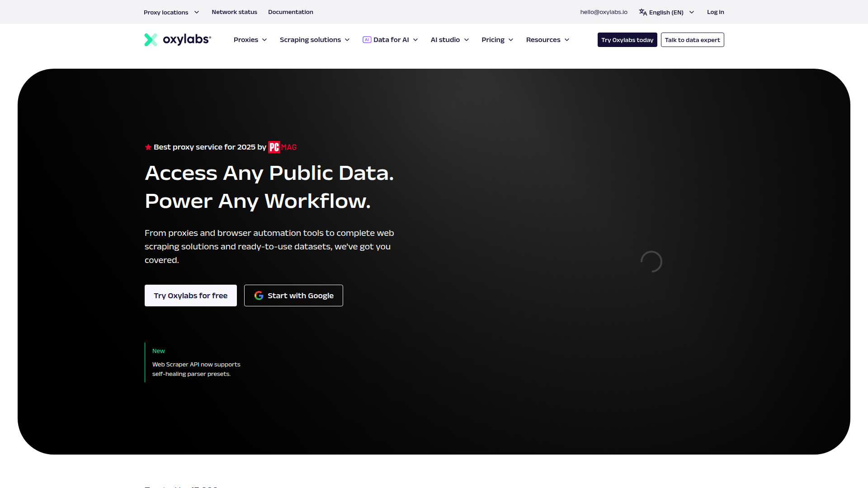This screenshot has width=868, height=488.
Task: Open the Network status link
Action: click(x=234, y=12)
